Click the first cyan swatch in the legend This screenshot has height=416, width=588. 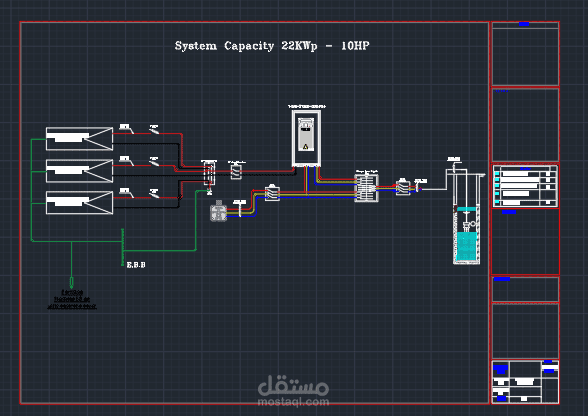click(496, 174)
